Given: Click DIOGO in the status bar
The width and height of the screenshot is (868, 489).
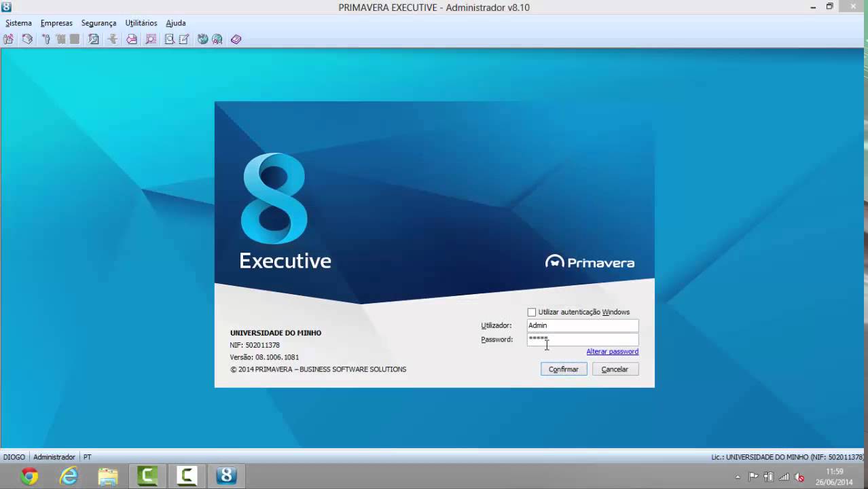Looking at the screenshot, I should 14,457.
